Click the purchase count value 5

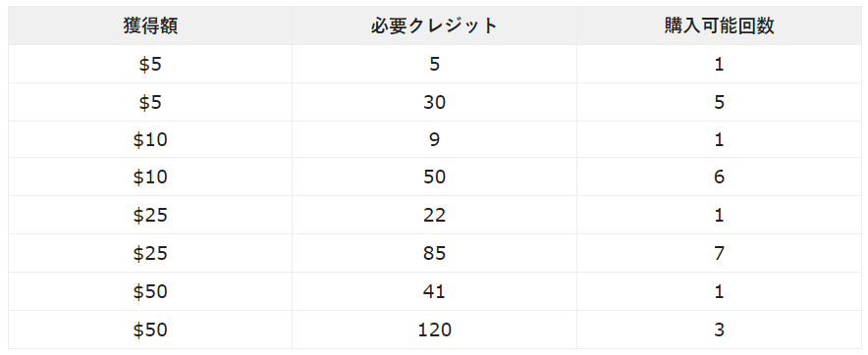[719, 102]
